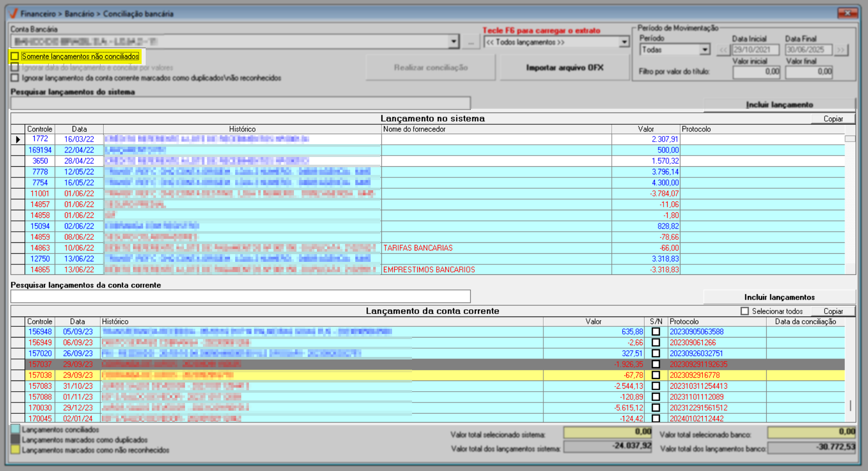Click Protocolo column header in conta corrente table
This screenshot has width=868, height=471.
point(717,322)
